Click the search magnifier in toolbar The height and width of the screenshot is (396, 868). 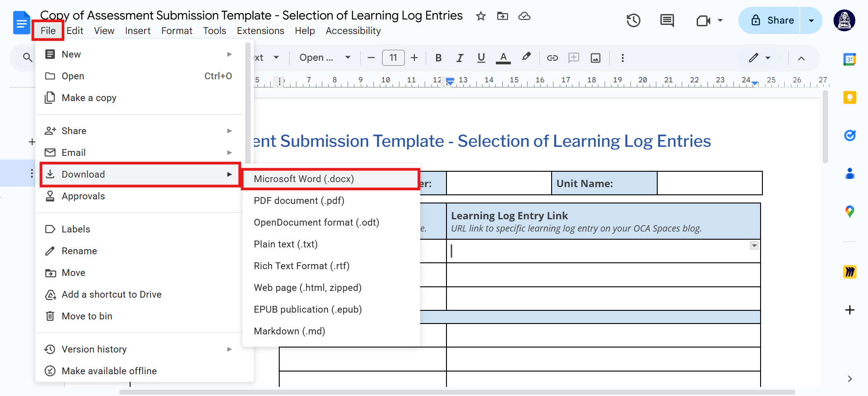point(28,58)
